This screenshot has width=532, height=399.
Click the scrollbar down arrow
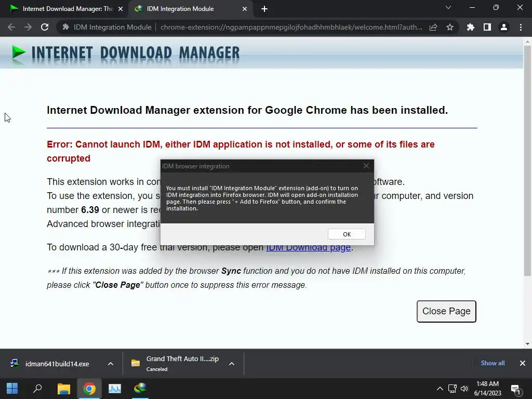coord(527,344)
